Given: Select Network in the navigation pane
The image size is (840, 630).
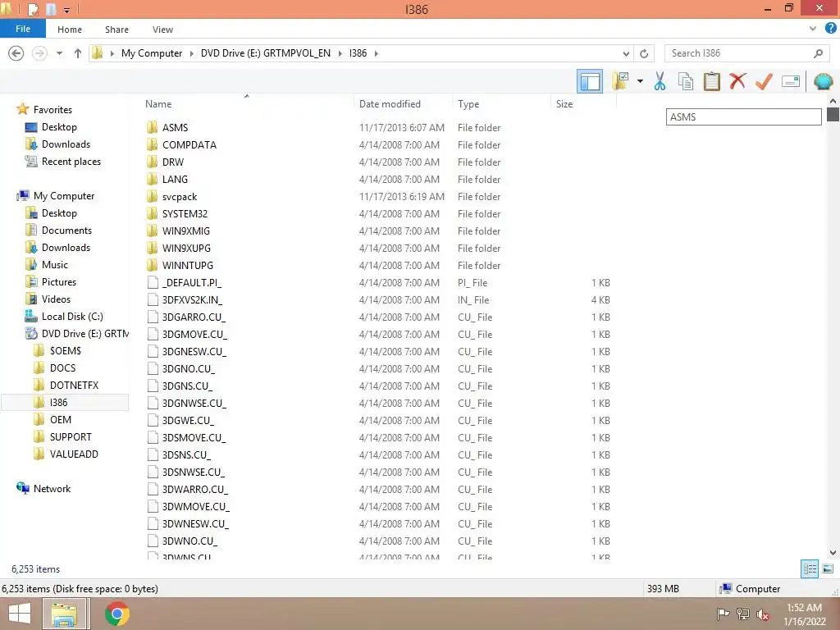Looking at the screenshot, I should click(52, 489).
